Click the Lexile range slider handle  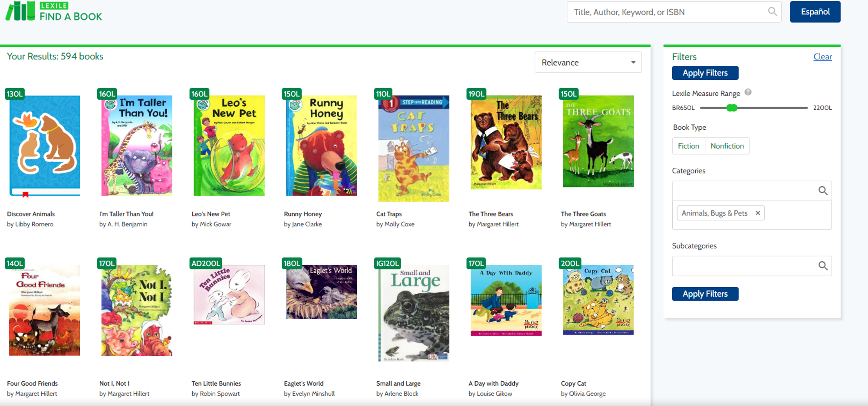(x=732, y=108)
